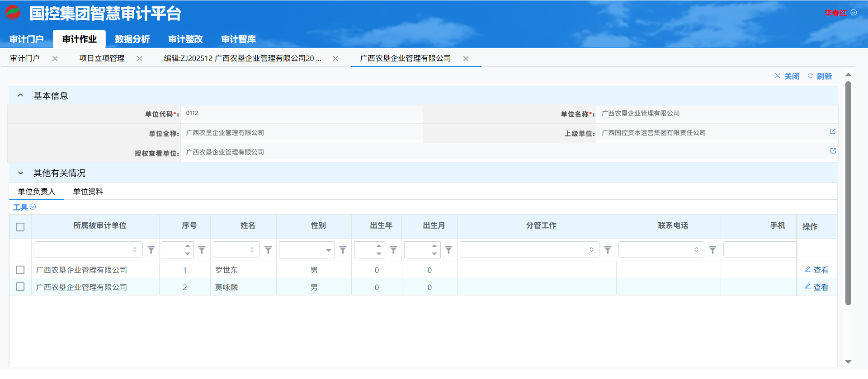The width and height of the screenshot is (868, 379).
Task: Click 查看 link for 罗世东 row
Action: [820, 270]
